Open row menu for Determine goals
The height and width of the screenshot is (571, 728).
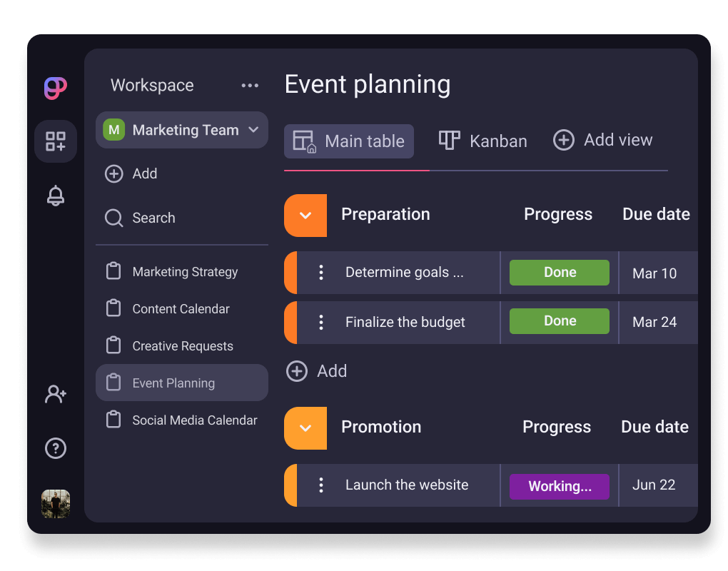(x=321, y=272)
